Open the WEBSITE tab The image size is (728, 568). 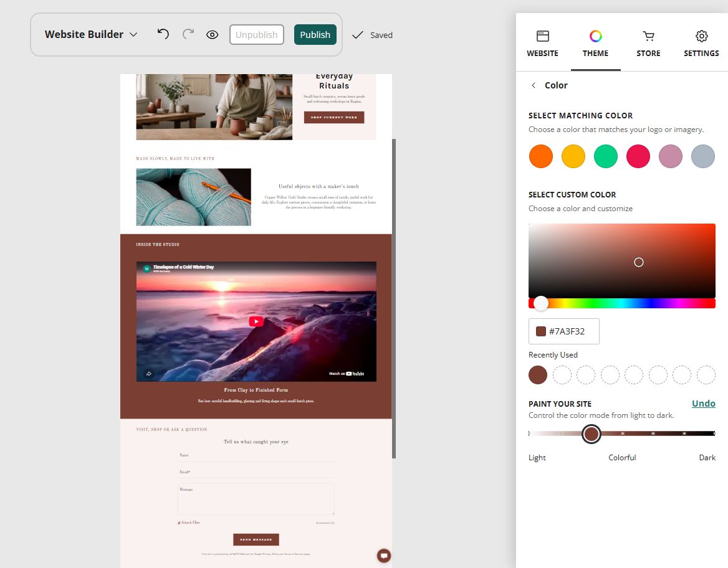point(542,44)
